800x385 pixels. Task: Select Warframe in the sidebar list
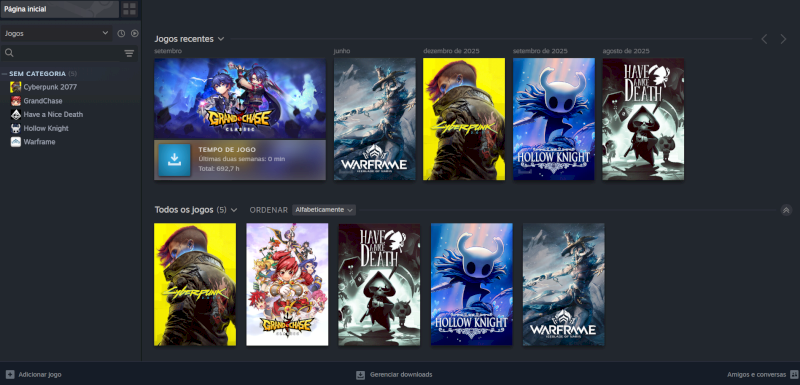39,142
